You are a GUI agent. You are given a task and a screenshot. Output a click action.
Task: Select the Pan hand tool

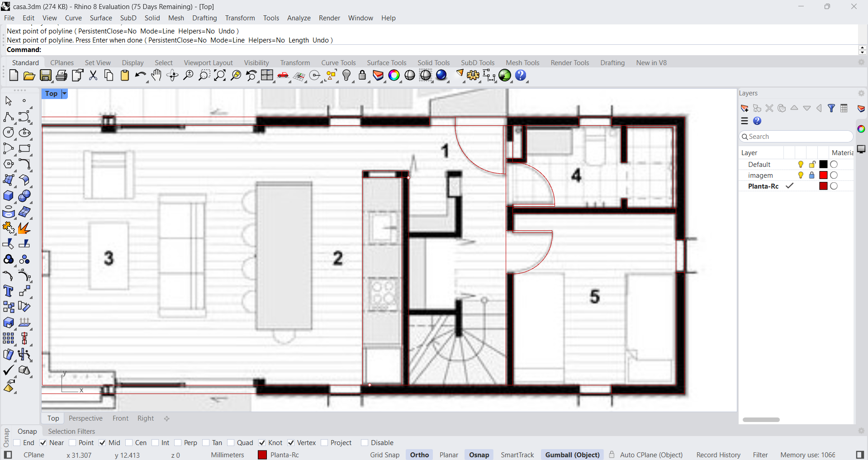[157, 76]
